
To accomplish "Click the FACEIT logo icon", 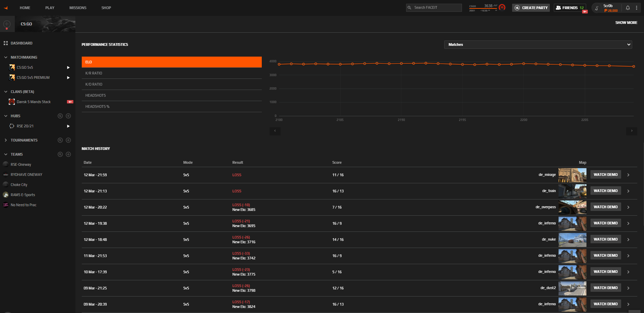I will 6,8.
